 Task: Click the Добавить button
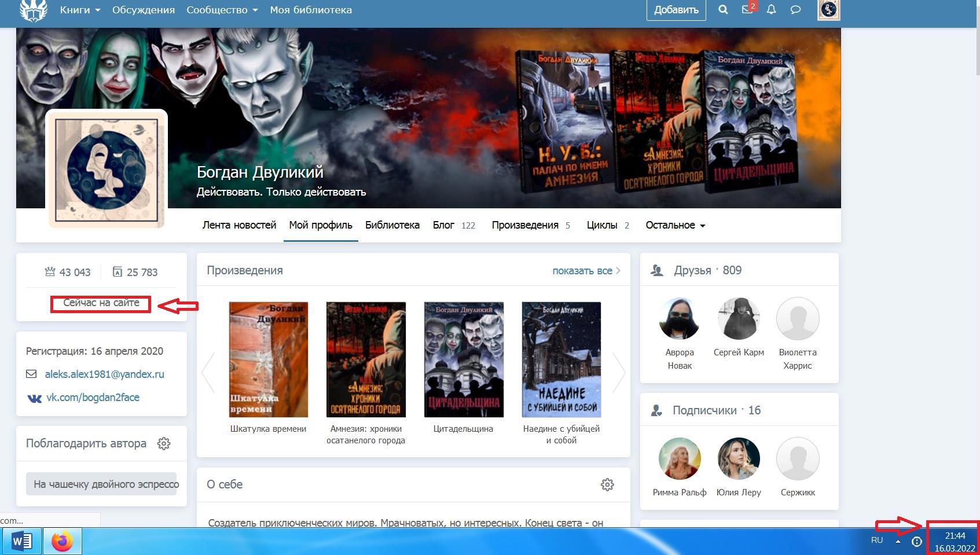pyautogui.click(x=676, y=10)
